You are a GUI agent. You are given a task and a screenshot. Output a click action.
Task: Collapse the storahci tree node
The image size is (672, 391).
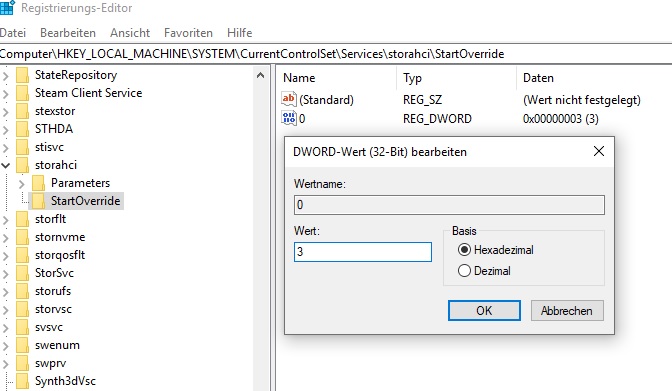(x=6, y=165)
